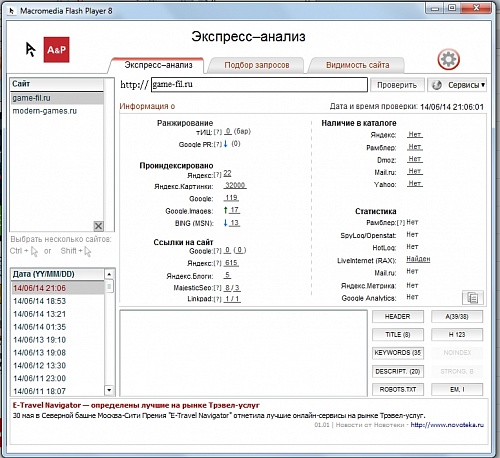Remove site with the X button
500x458 pixels.
pyautogui.click(x=98, y=226)
